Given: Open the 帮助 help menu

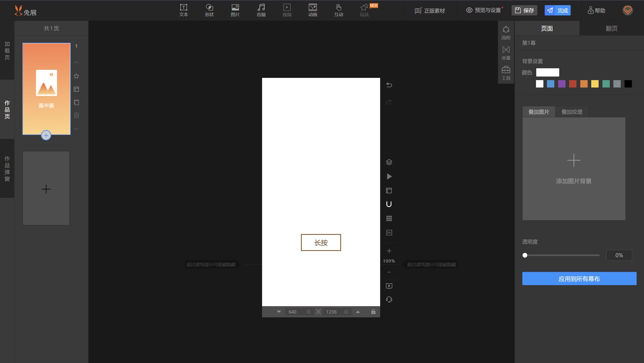Looking at the screenshot, I should [x=596, y=10].
